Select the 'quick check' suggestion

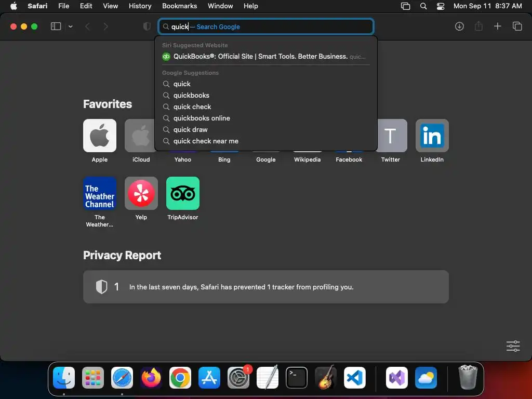pos(266,107)
